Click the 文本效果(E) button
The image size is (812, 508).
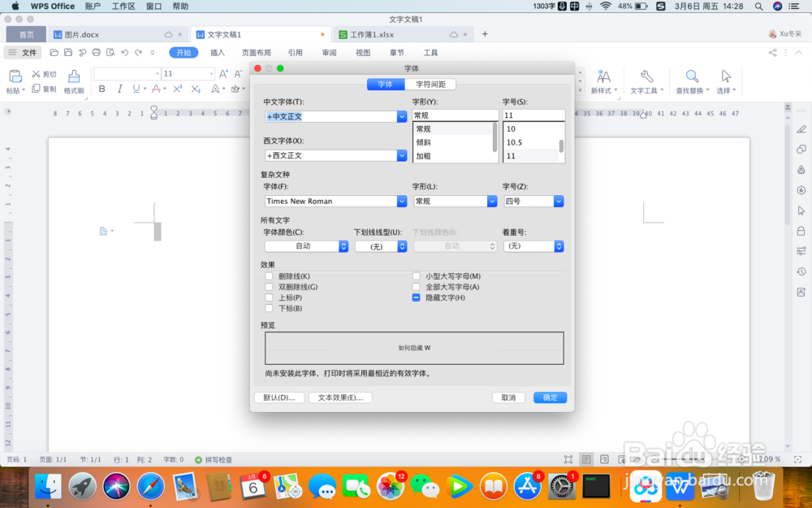coord(340,397)
